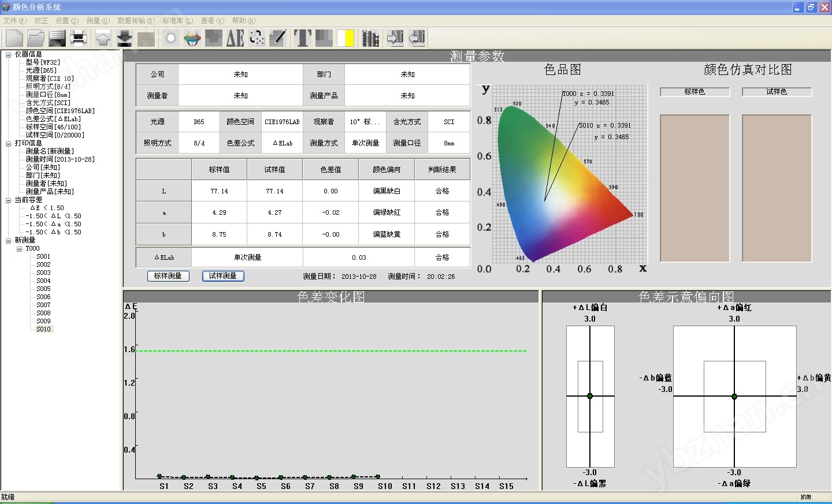Image resolution: width=832 pixels, height=504 pixels.
Task: Collapse the T000 tree node
Action: (20, 248)
